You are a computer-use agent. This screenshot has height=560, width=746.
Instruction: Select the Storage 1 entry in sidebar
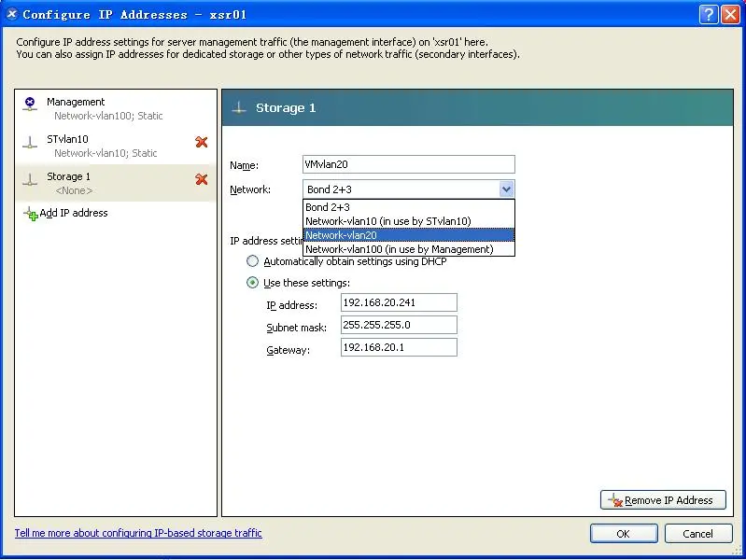(116, 183)
